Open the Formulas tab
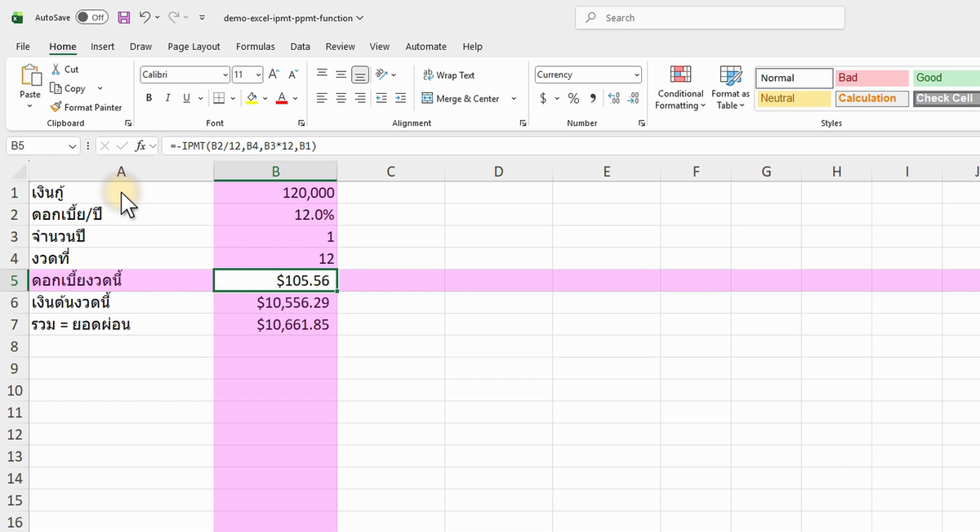This screenshot has width=980, height=532. pyautogui.click(x=256, y=47)
